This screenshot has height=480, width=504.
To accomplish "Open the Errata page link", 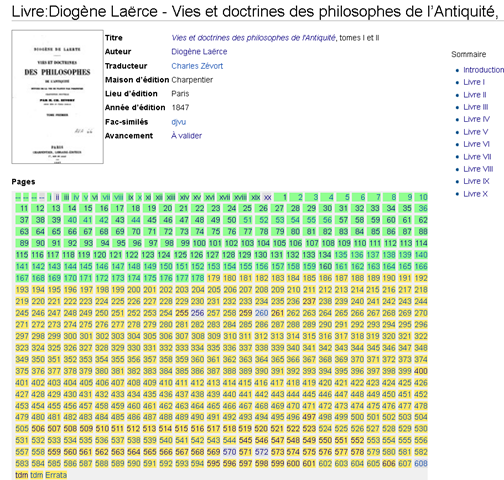I will coord(56,475).
